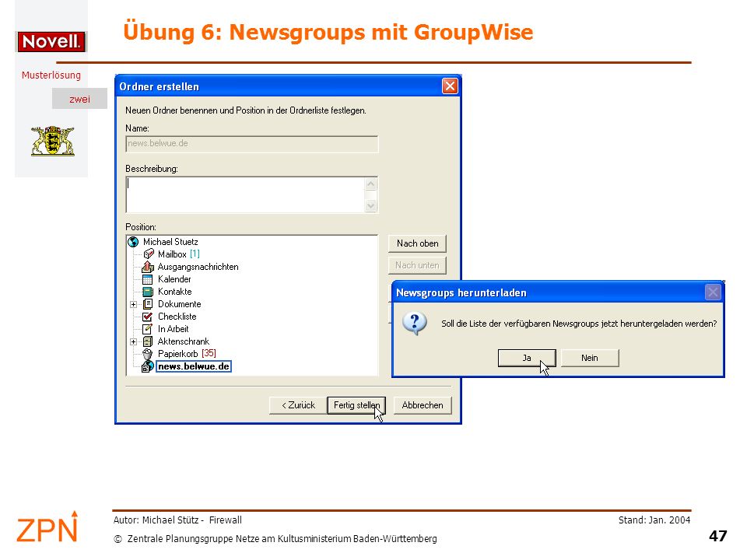Image resolution: width=747 pixels, height=560 pixels.
Task: Click the disabled Nach unten button
Action: 417,265
